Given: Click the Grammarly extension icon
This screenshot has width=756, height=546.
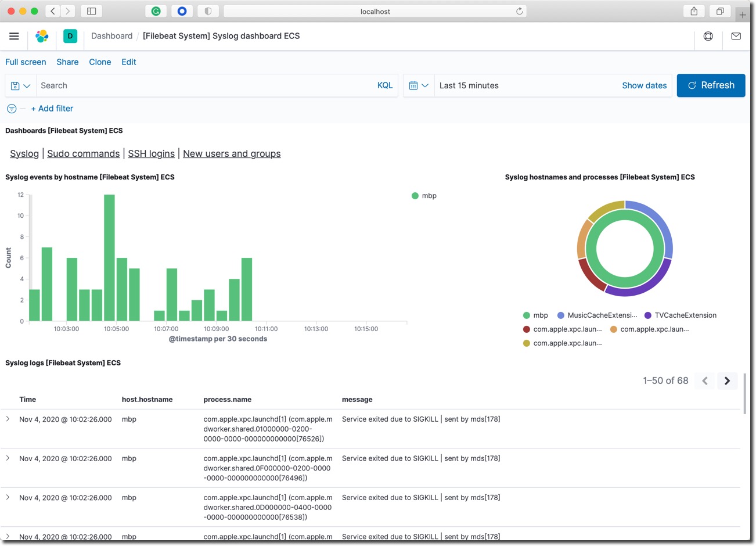Looking at the screenshot, I should click(x=156, y=11).
